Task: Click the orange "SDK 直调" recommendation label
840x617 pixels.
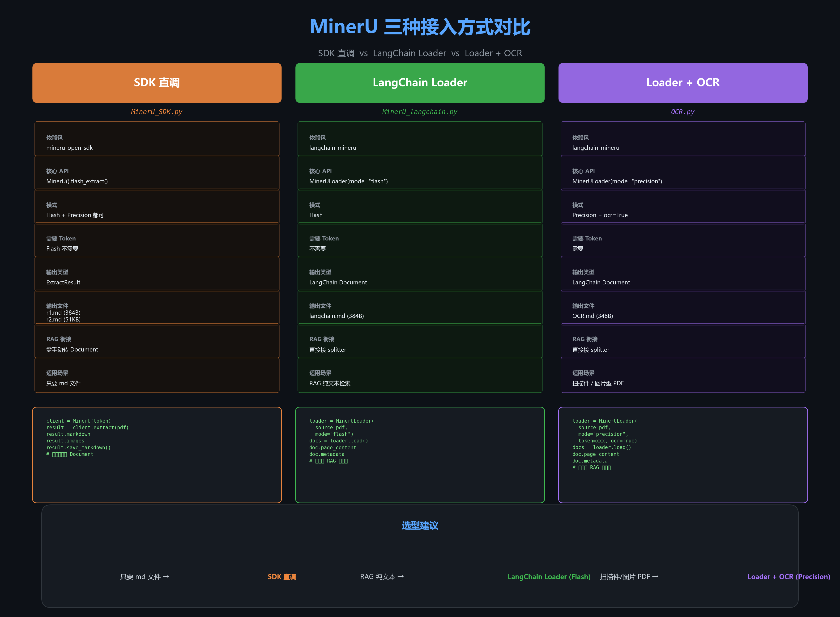Action: click(x=282, y=577)
